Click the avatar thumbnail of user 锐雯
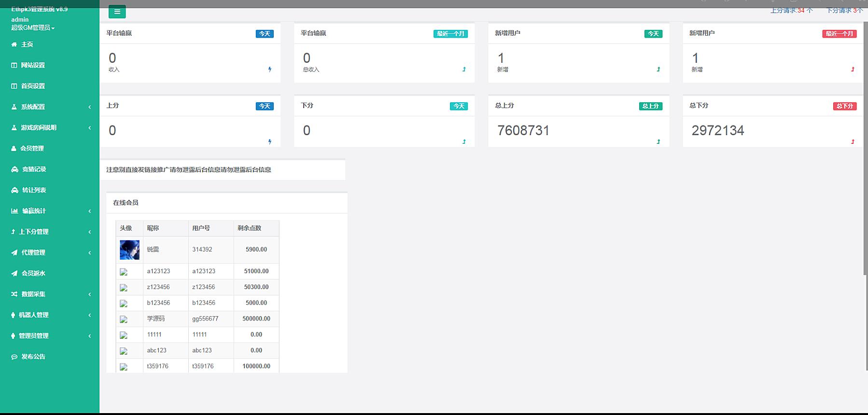 pyautogui.click(x=129, y=249)
